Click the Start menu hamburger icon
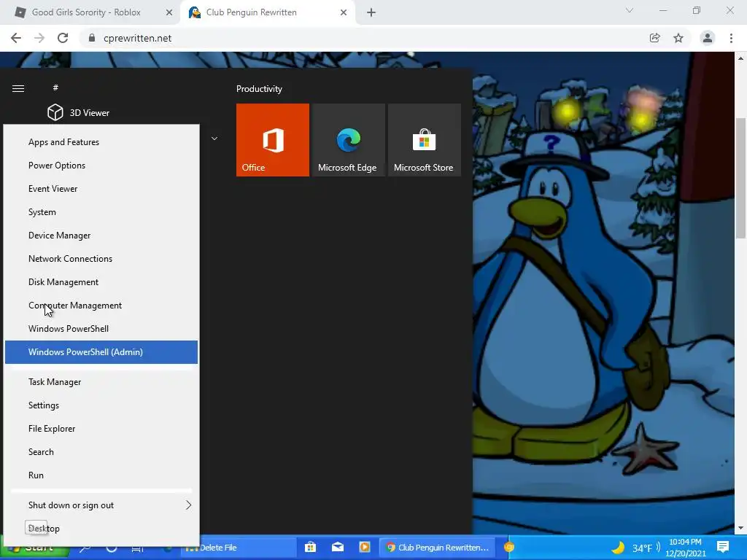747x560 pixels. click(18, 88)
